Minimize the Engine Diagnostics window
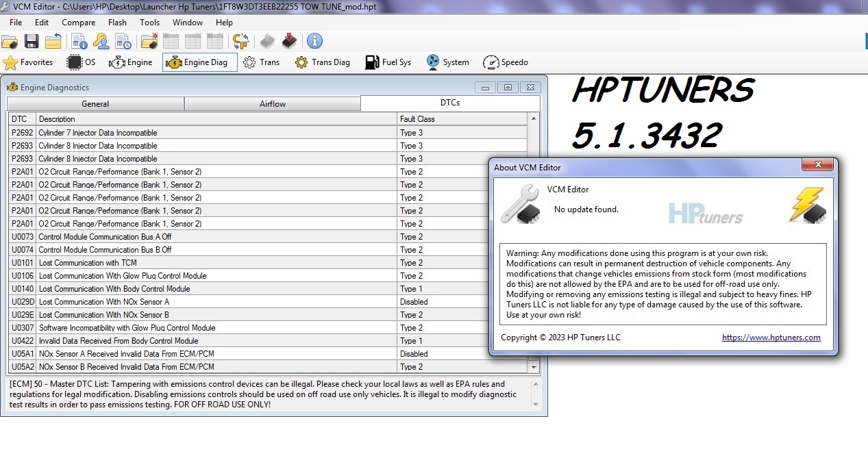The image size is (868, 471). coord(486,88)
